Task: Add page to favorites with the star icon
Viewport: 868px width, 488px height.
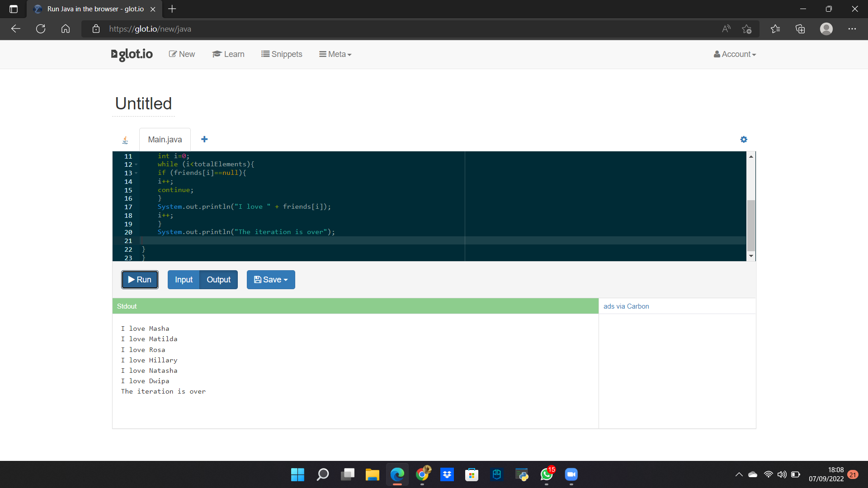Action: tap(747, 28)
